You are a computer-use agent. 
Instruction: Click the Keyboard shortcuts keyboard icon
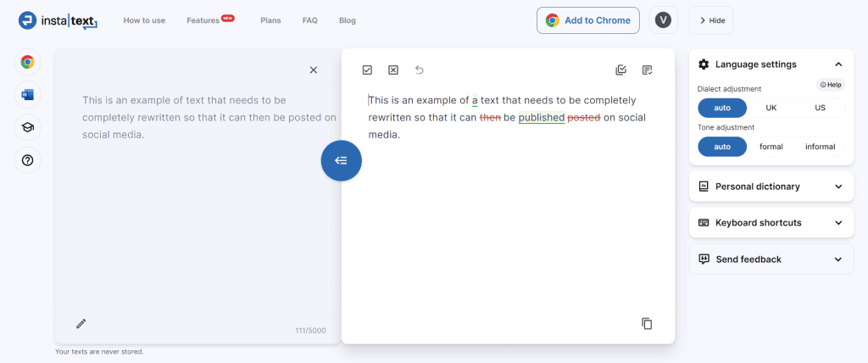tap(704, 223)
